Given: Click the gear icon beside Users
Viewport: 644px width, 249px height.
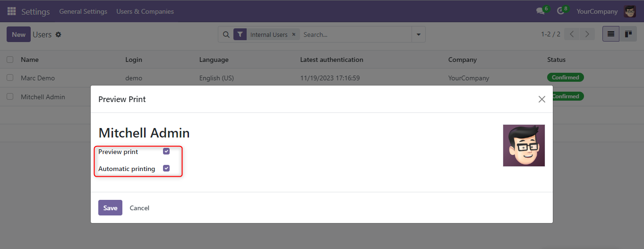Looking at the screenshot, I should coord(59,34).
